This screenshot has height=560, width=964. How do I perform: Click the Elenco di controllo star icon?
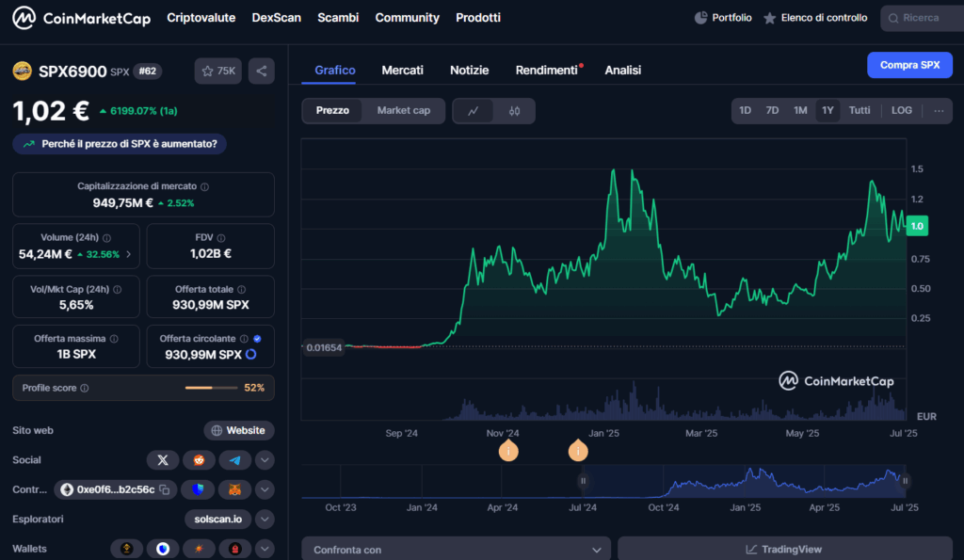[x=769, y=19]
